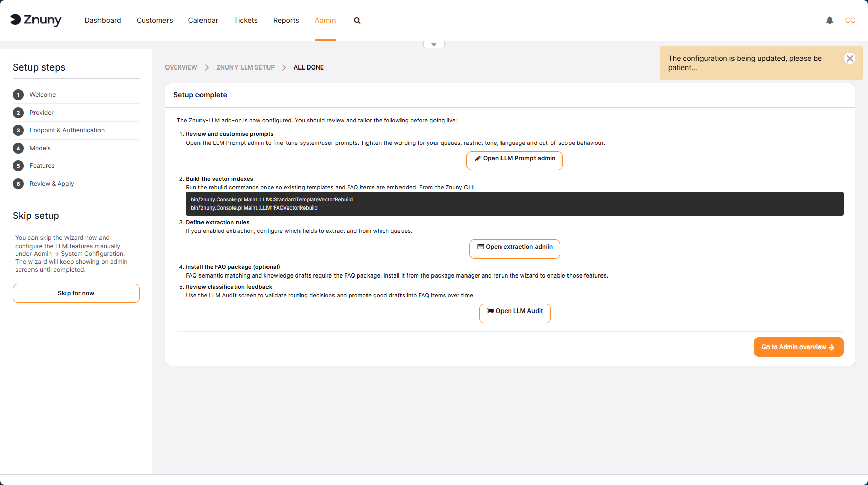
Task: Click the flag icon on LLM Audit
Action: pos(490,311)
